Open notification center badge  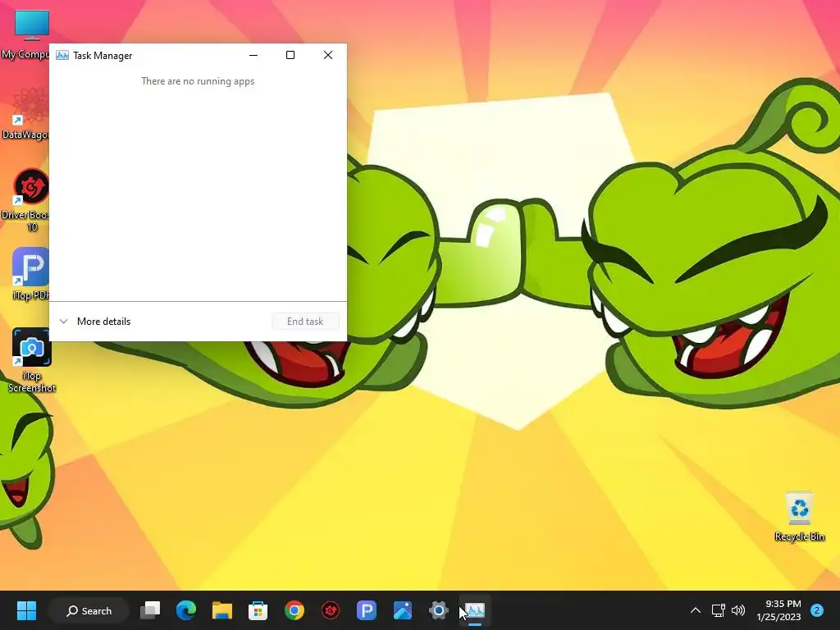click(817, 610)
